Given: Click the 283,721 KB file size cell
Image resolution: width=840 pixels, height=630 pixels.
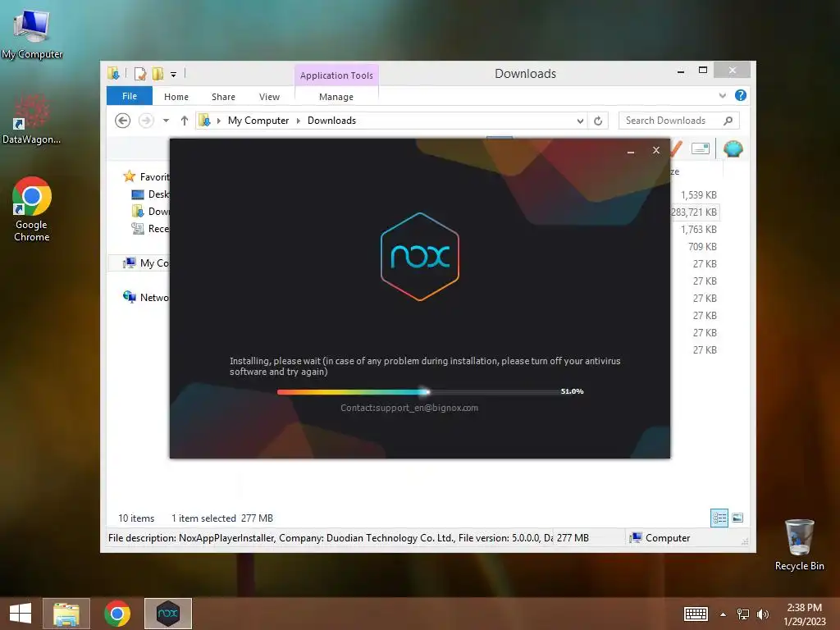Looking at the screenshot, I should click(x=694, y=212).
